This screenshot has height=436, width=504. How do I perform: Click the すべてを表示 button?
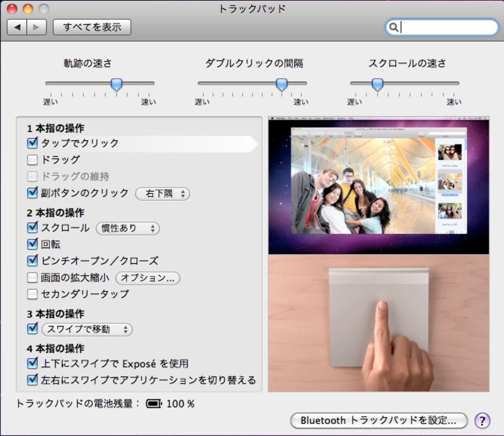(x=91, y=26)
